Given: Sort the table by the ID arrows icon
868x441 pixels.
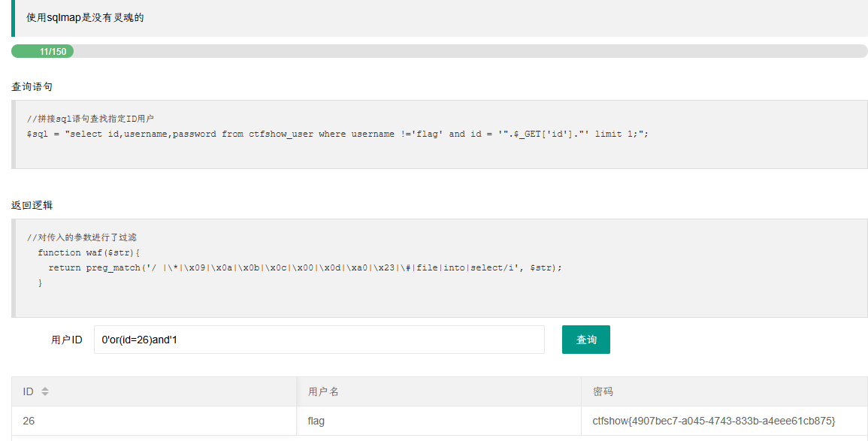Looking at the screenshot, I should 45,391.
